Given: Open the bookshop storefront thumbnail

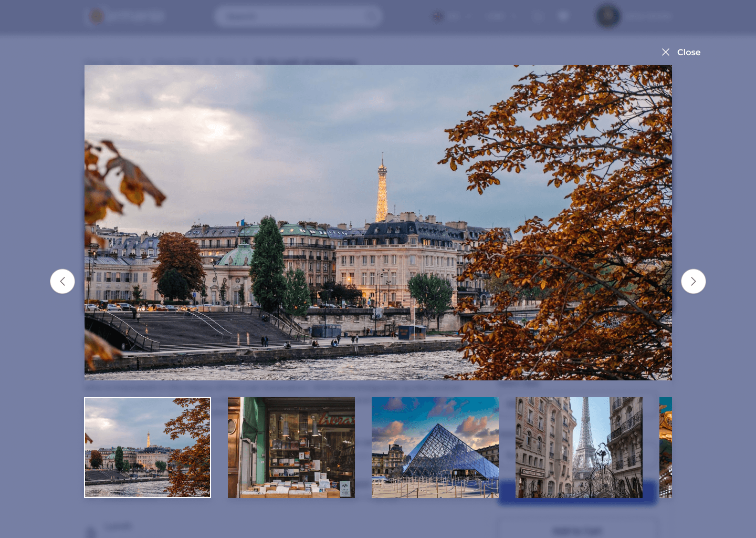Looking at the screenshot, I should pos(291,448).
